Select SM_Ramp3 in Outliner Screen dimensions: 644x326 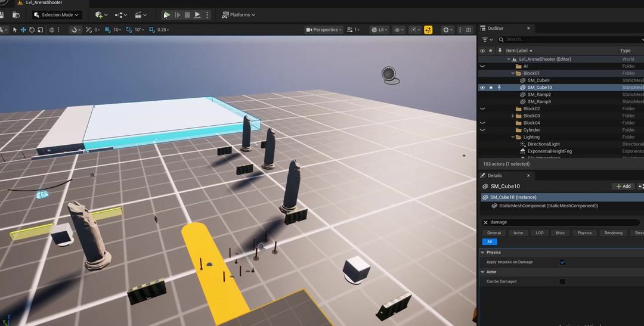[539, 101]
